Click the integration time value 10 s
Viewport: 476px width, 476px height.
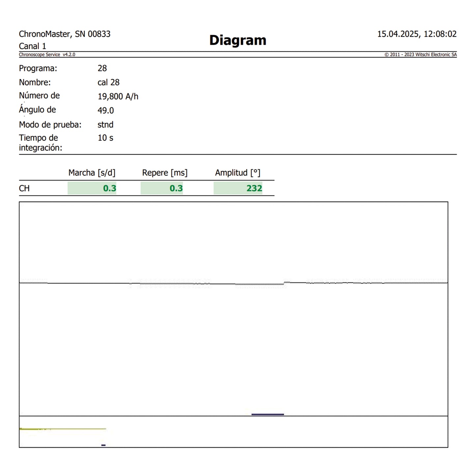[105, 138]
